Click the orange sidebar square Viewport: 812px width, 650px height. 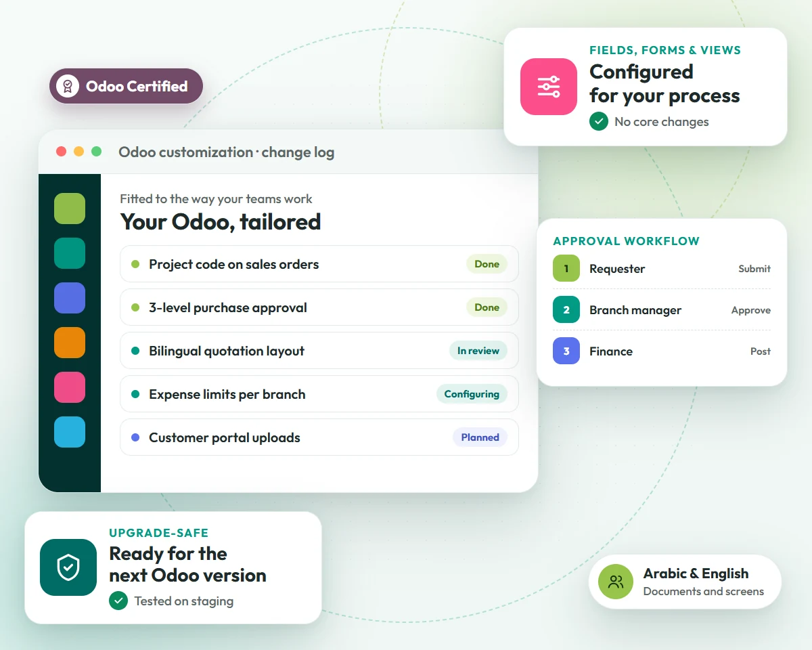coord(70,343)
